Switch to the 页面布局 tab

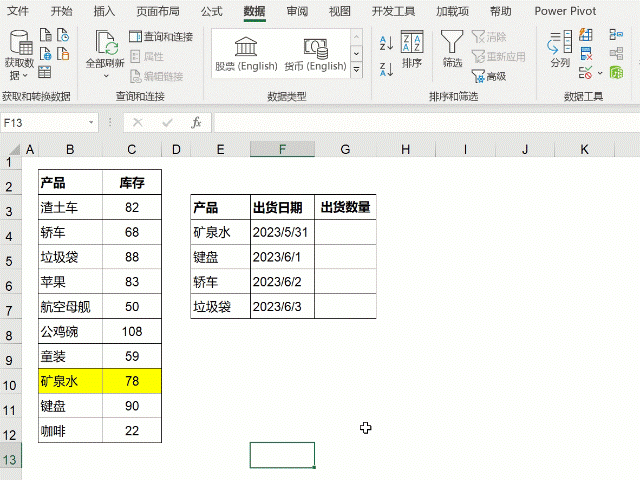(158, 11)
